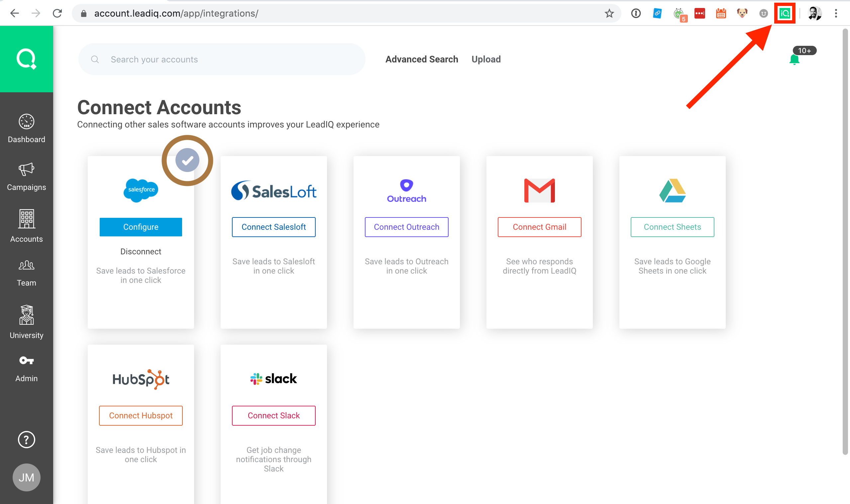Select the Upload menu item
This screenshot has width=850, height=504.
click(486, 59)
